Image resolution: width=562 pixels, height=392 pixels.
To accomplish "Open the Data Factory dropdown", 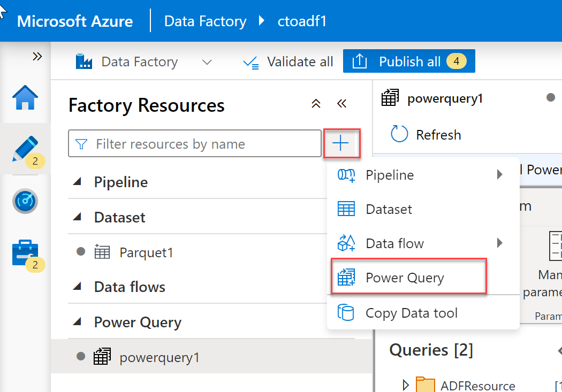I will click(x=207, y=62).
